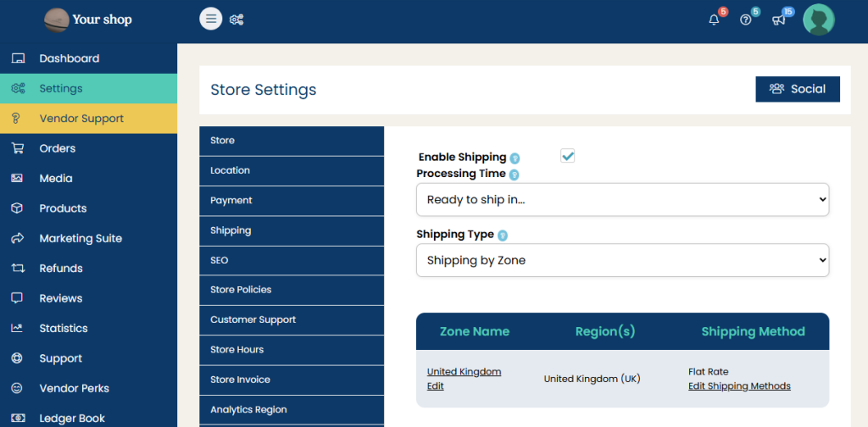Open the United Kingdom zone link
Screen dimensions: 868x427
464,372
